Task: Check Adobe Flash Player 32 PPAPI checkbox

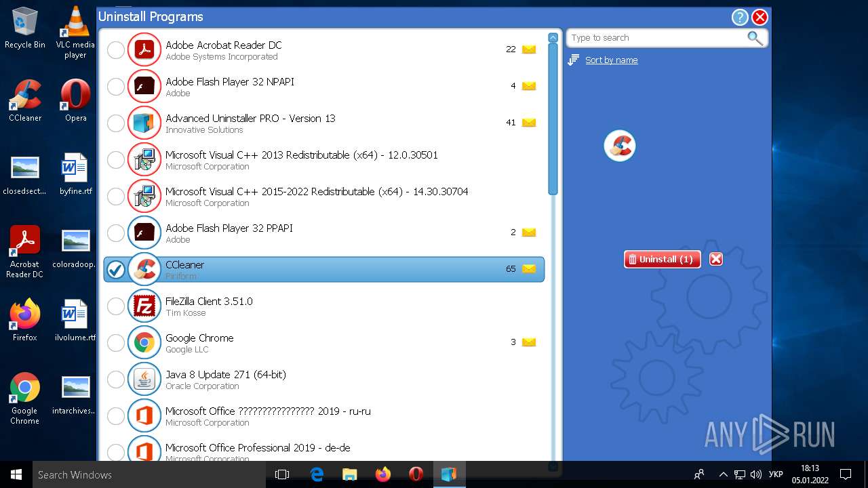Action: click(x=116, y=232)
